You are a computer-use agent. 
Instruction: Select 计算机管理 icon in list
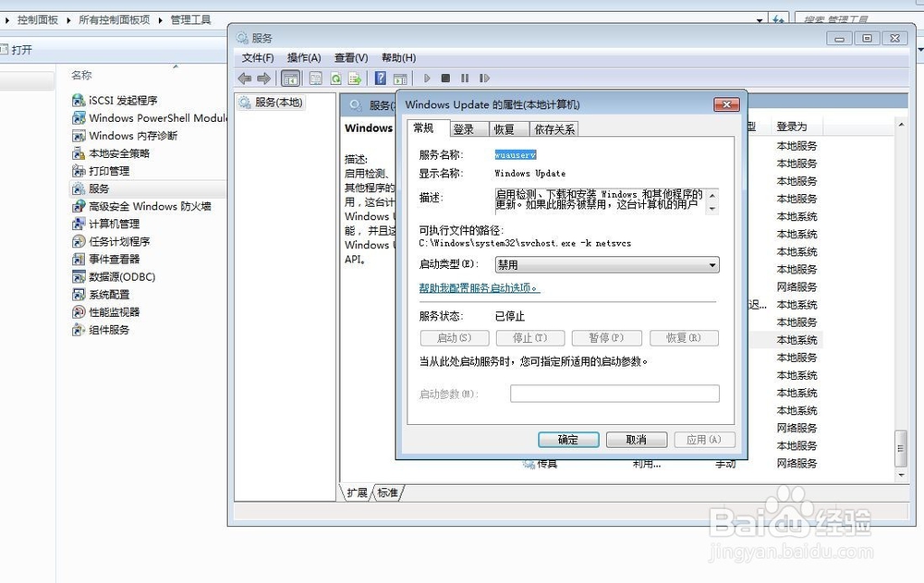click(x=79, y=224)
